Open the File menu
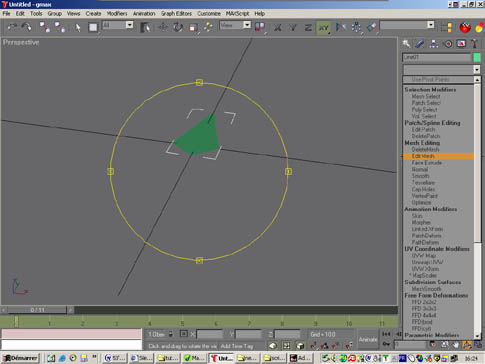Screen dimensions: 485x364 click(x=6, y=14)
